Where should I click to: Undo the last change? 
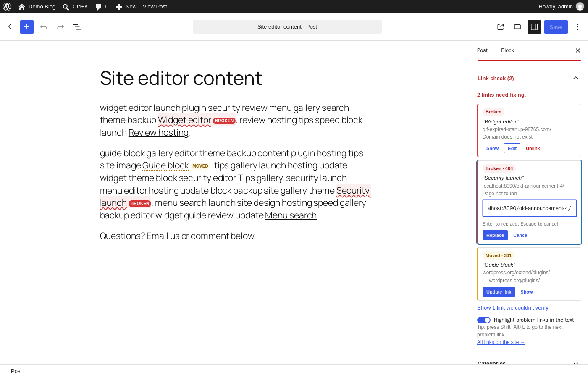click(x=44, y=27)
